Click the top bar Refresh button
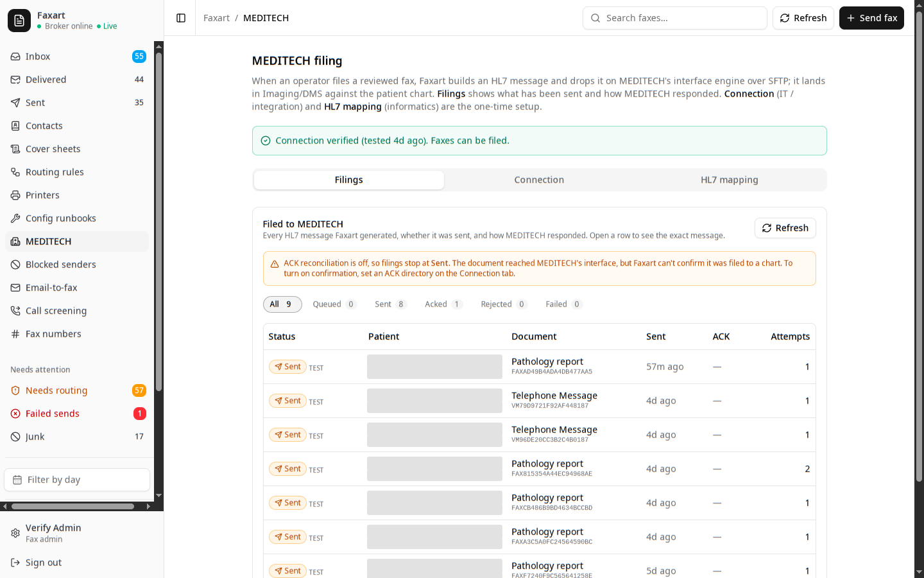924x578 pixels. (803, 18)
